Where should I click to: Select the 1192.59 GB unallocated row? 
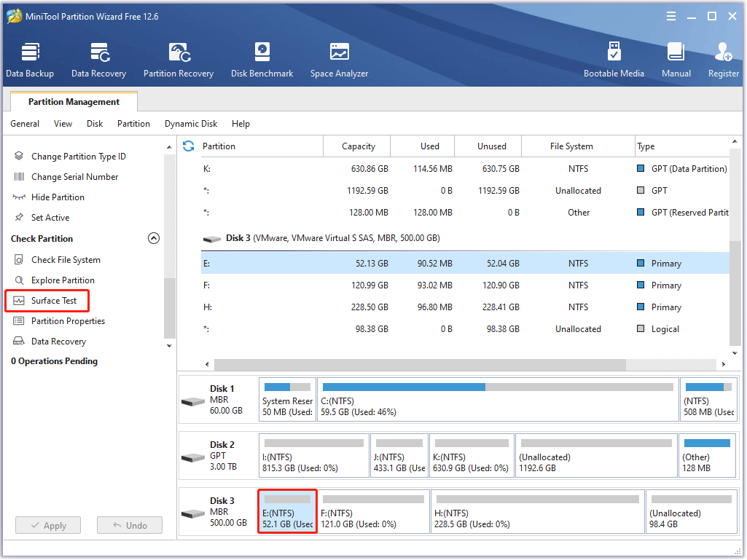pos(465,191)
